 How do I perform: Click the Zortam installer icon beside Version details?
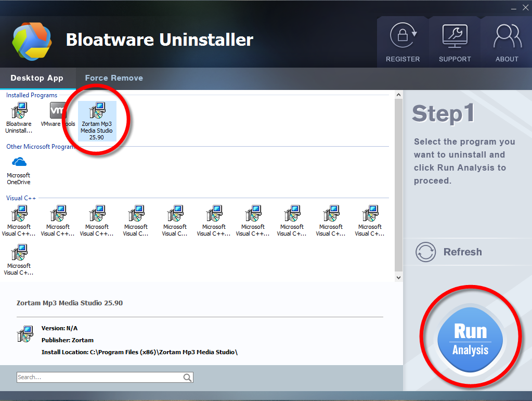pyautogui.click(x=25, y=334)
